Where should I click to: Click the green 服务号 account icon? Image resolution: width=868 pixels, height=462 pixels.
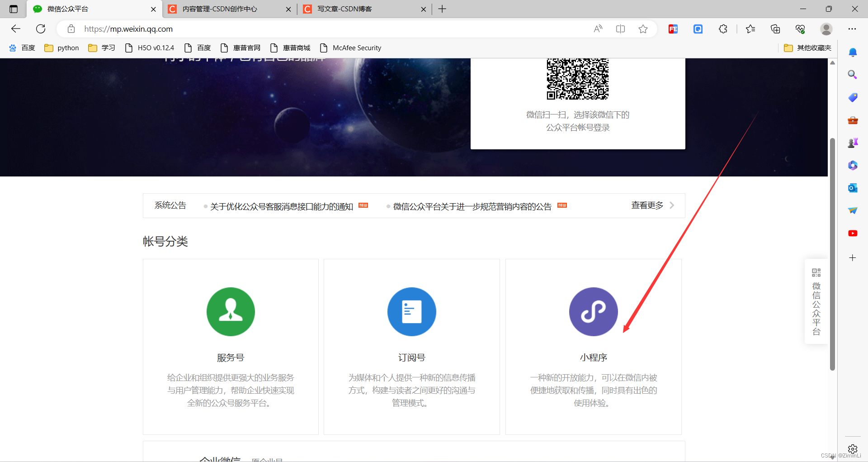231,312
